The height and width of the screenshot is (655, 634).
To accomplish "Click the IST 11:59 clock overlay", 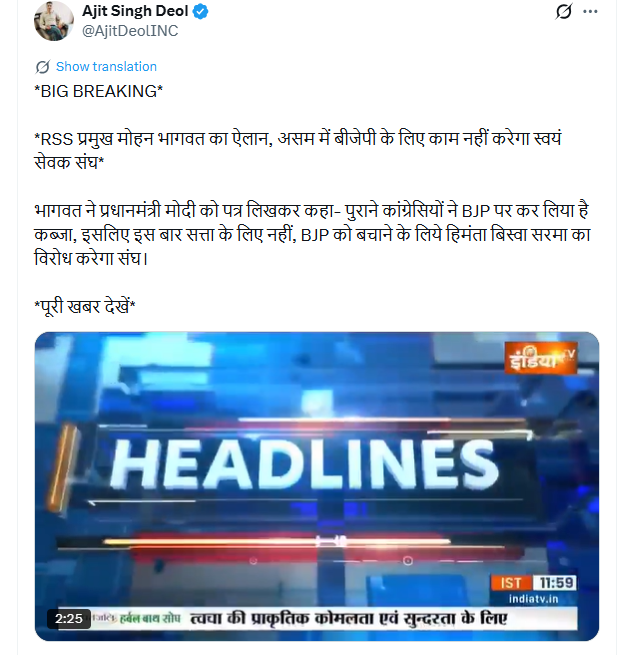I will pyautogui.click(x=533, y=583).
